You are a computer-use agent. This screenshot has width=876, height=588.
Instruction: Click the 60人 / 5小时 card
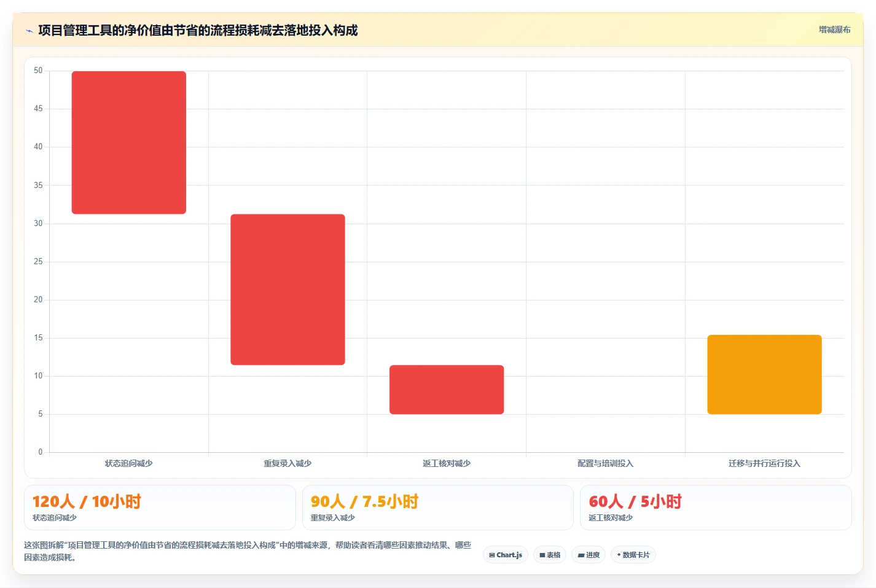(x=716, y=508)
